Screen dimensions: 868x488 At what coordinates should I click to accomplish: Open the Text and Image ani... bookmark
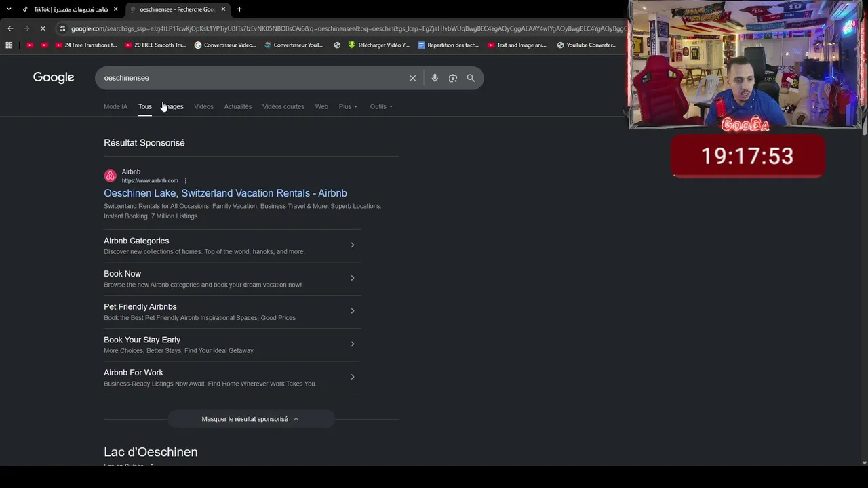pos(517,45)
